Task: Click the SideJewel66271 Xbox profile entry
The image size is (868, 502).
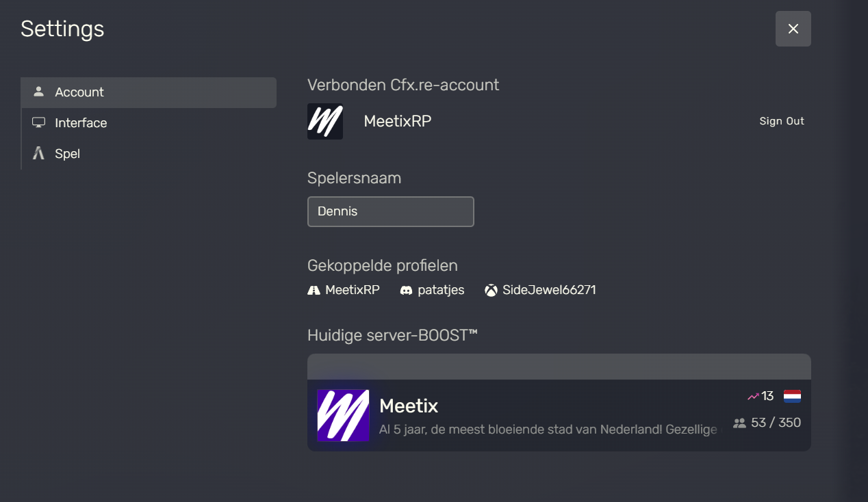Action: coord(550,289)
